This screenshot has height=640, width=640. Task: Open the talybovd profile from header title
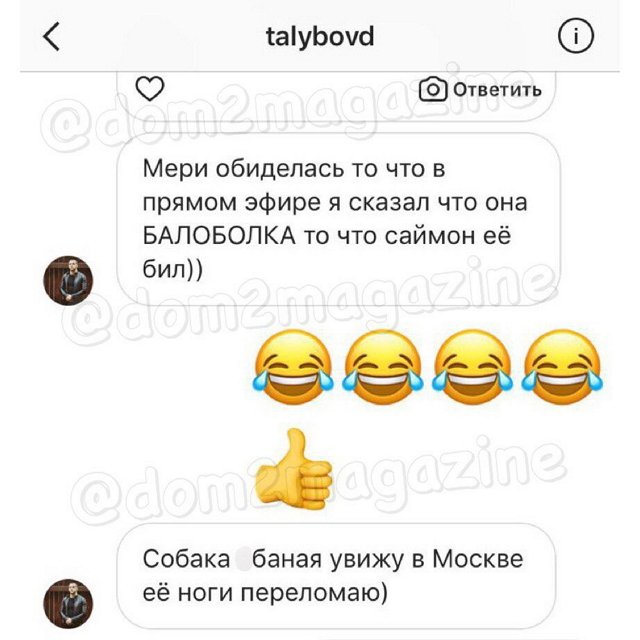tap(320, 37)
